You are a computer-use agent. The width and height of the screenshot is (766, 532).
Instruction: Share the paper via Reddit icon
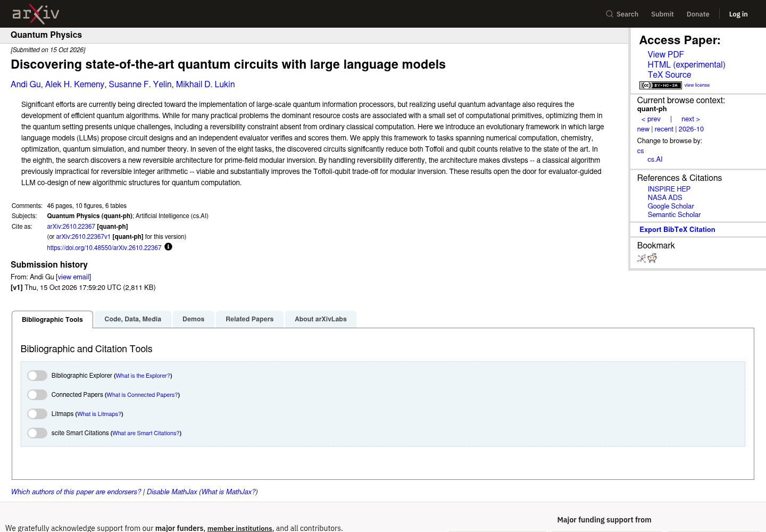(x=652, y=258)
